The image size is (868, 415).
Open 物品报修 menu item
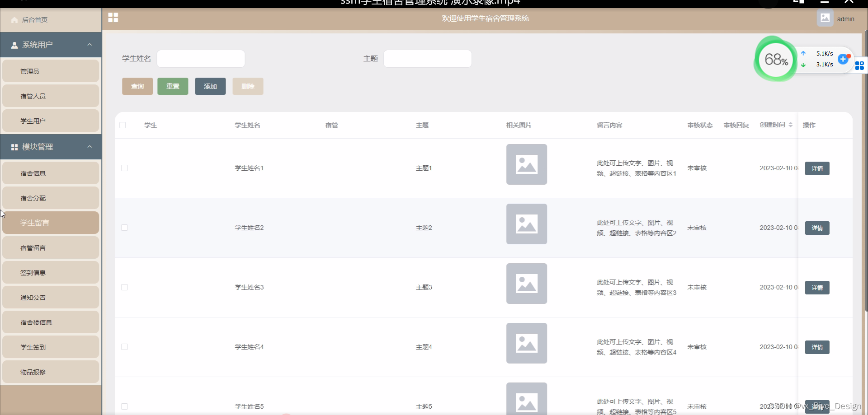pyautogui.click(x=51, y=372)
